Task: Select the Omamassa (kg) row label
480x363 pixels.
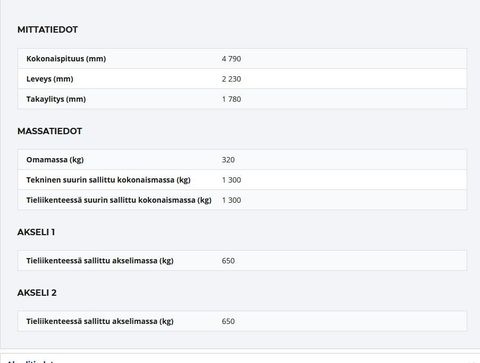Action: pos(55,160)
